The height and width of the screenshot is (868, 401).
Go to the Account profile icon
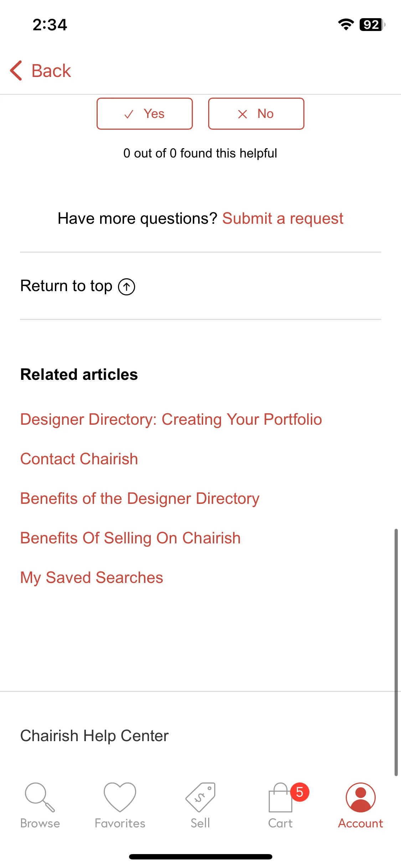[x=361, y=797]
